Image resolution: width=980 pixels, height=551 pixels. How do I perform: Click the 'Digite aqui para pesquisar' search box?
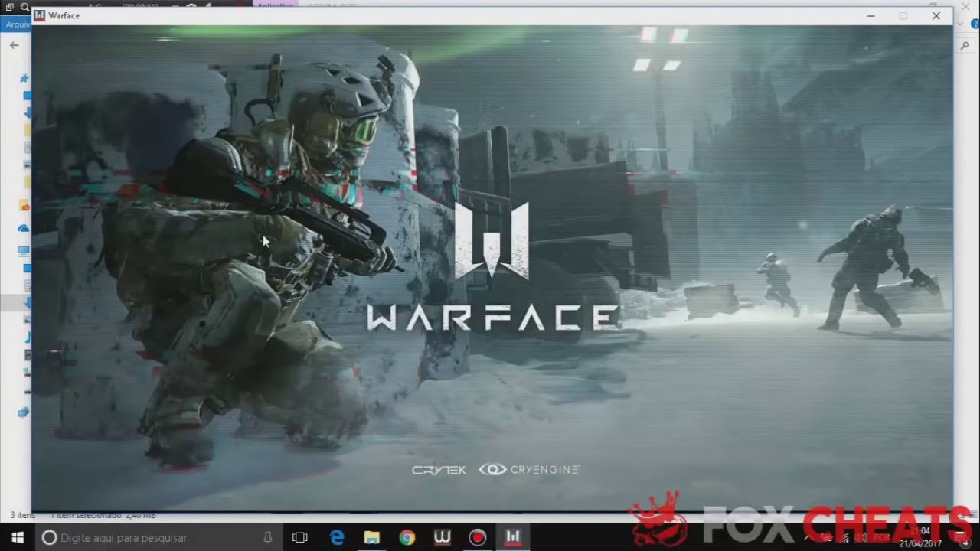pos(158,537)
